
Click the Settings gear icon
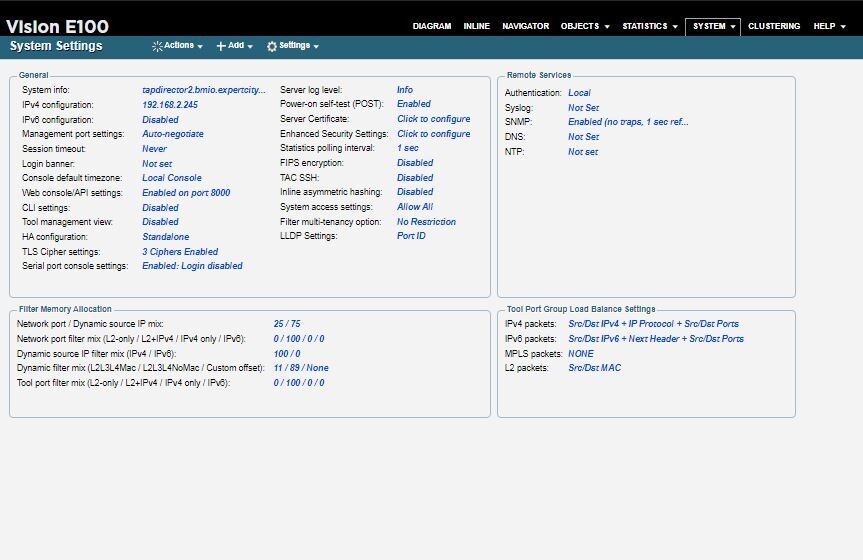[x=271, y=46]
